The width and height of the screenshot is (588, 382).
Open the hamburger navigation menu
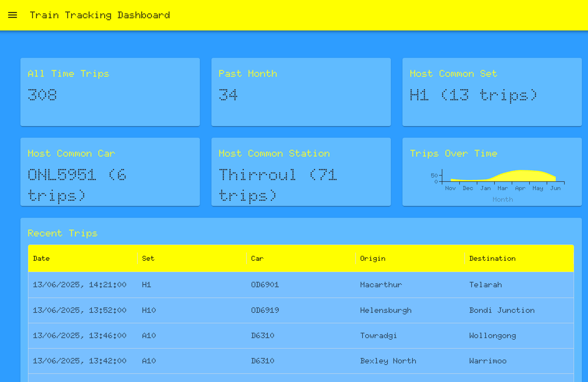point(12,15)
